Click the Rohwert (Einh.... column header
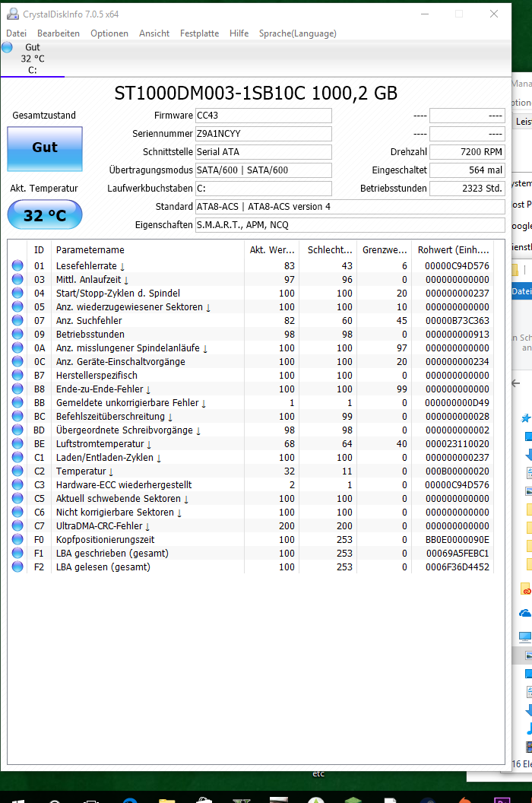This screenshot has width=532, height=803. (453, 250)
